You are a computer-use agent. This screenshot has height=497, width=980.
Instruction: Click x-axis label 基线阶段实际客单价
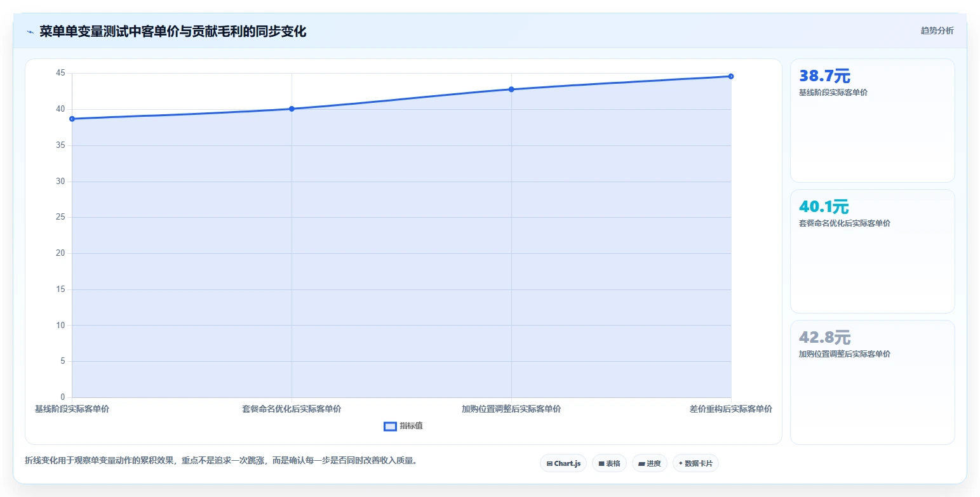(x=72, y=409)
